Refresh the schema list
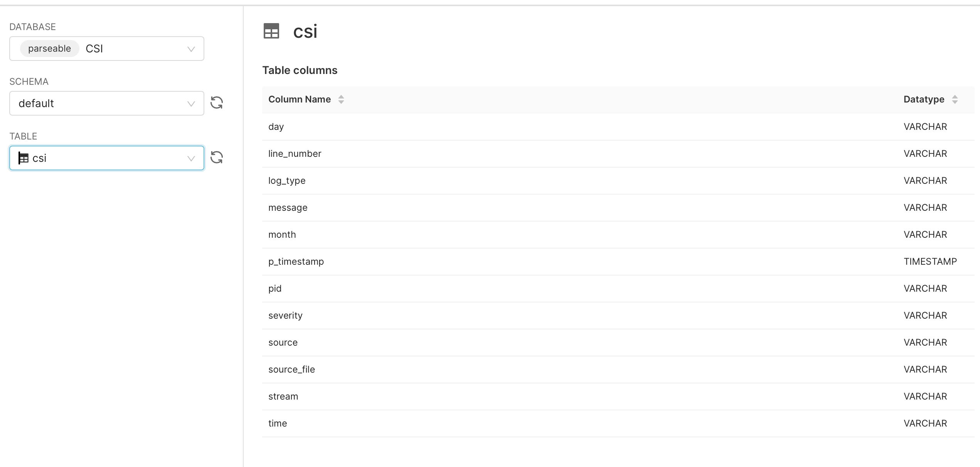The height and width of the screenshot is (467, 980). 217,103
